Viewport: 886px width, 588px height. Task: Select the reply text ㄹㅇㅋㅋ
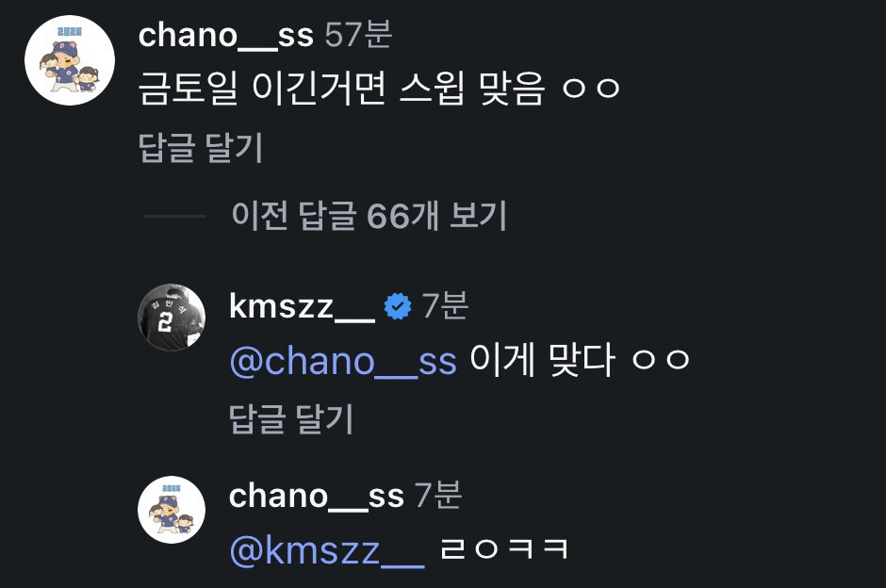coord(504,548)
